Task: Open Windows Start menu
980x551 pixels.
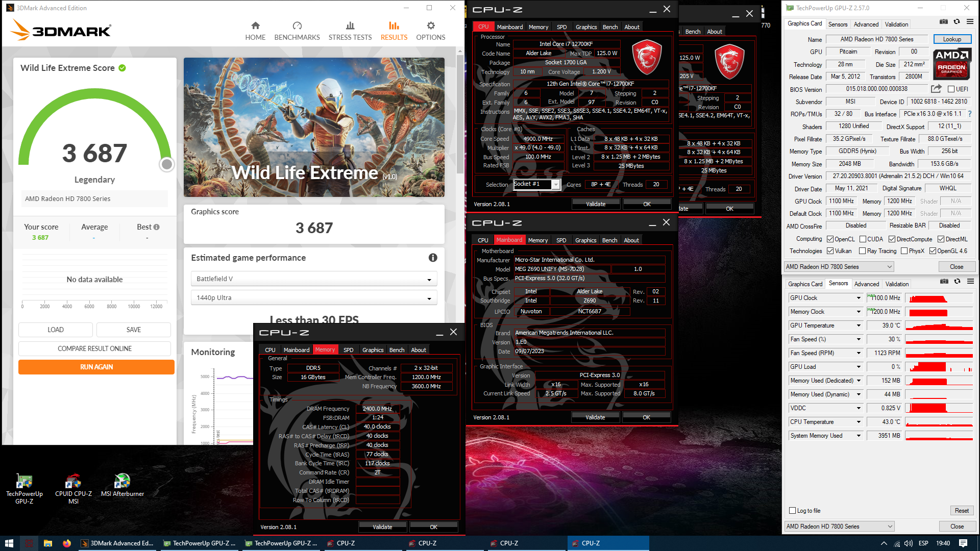Action: coord(9,543)
